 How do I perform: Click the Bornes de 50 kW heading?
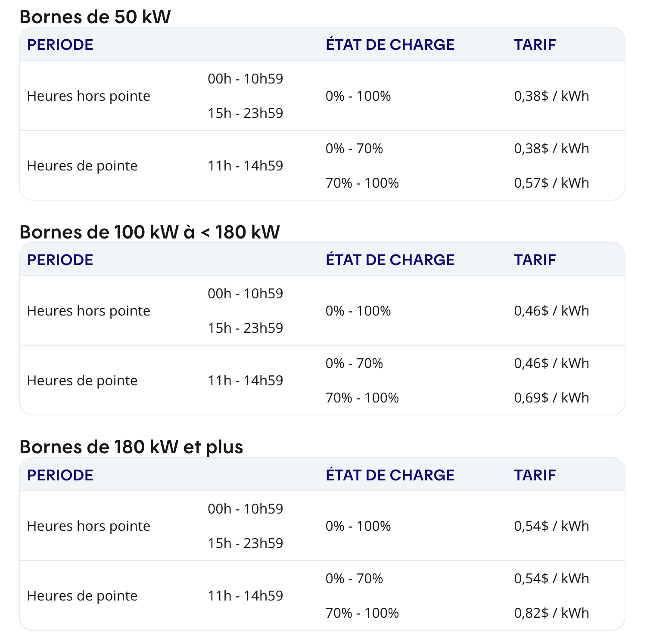pyautogui.click(x=95, y=17)
